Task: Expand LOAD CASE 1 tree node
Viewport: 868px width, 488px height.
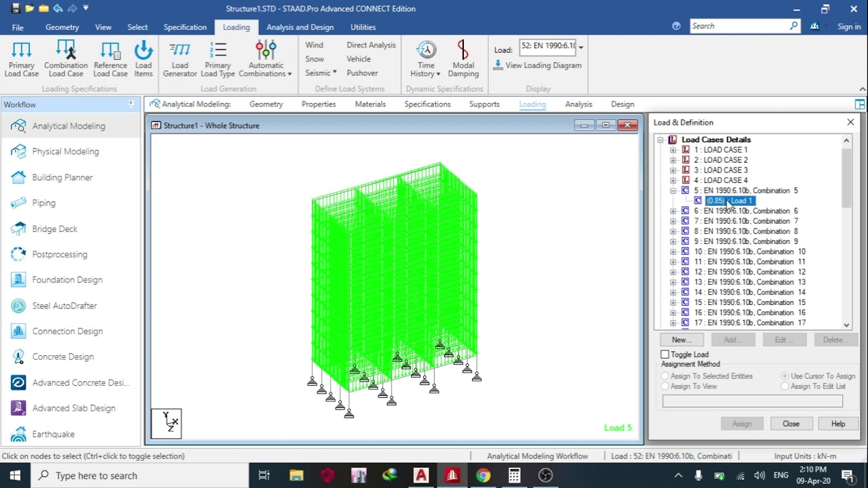Action: pyautogui.click(x=673, y=150)
